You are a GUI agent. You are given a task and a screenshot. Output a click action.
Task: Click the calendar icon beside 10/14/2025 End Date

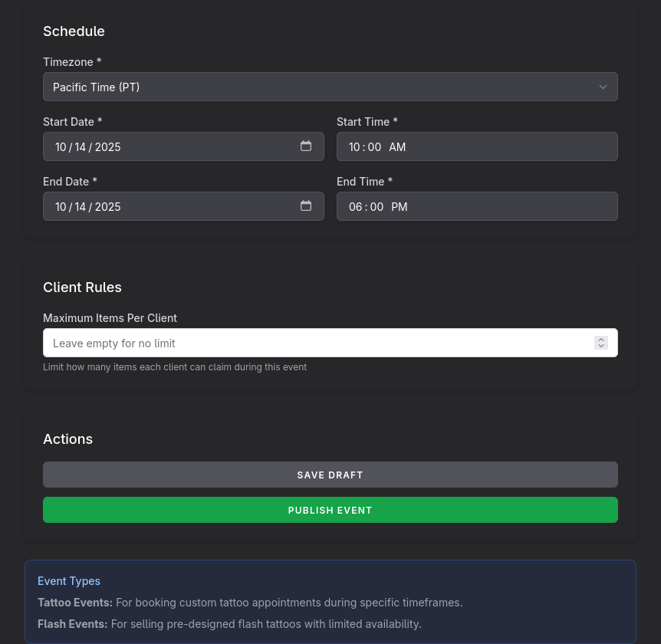(x=306, y=205)
